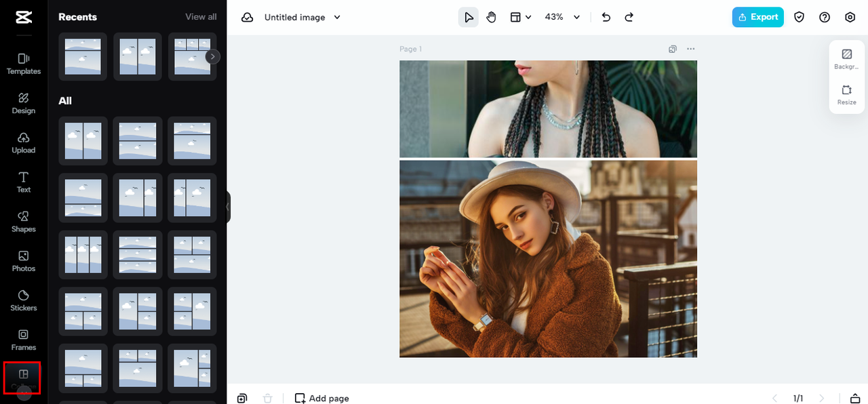This screenshot has height=404, width=868.
Task: Click the 1/1 page indicator
Action: (798, 398)
